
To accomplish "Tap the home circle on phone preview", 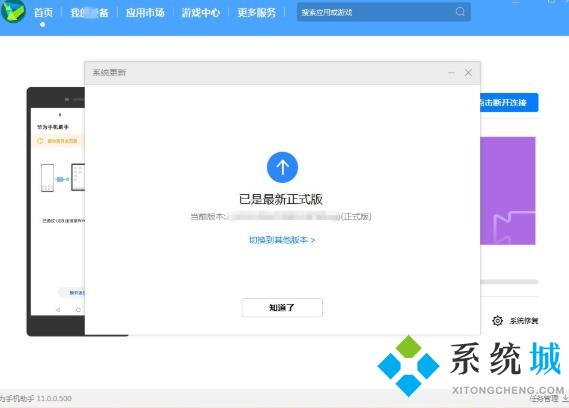I will coord(78,310).
